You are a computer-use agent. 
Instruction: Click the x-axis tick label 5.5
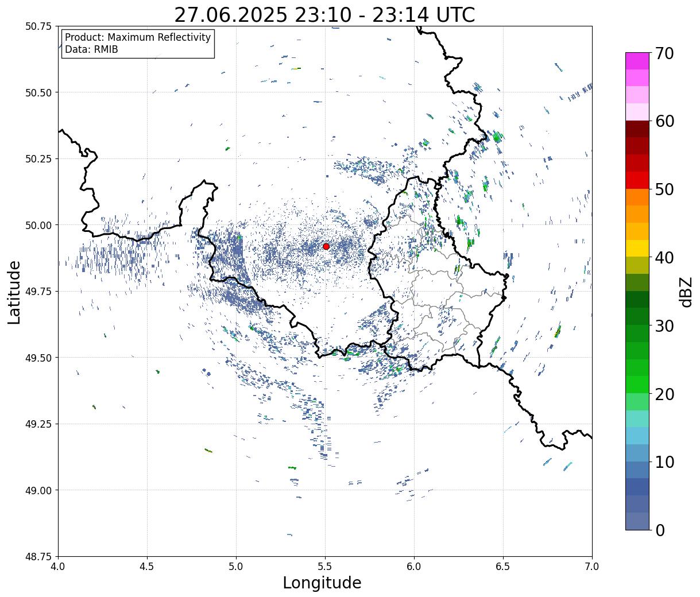coord(325,566)
